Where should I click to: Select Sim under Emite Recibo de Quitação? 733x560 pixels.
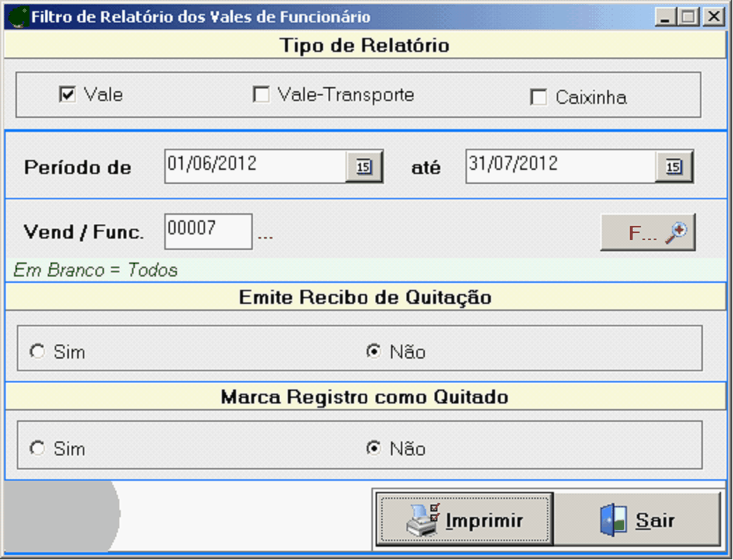(37, 352)
